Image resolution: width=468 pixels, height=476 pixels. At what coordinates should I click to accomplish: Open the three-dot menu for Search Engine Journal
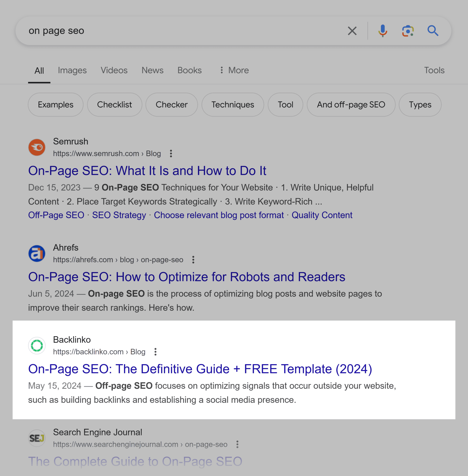pos(237,444)
